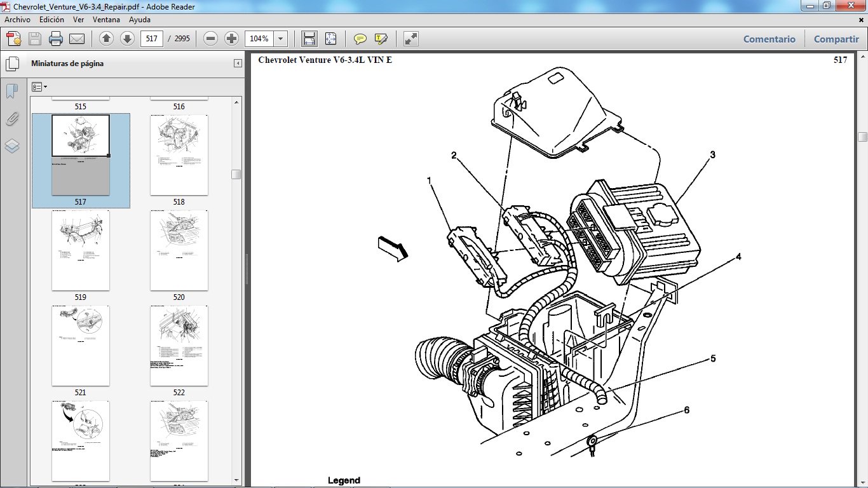Switch to read mode expand icon
Image resolution: width=868 pixels, height=488 pixels.
pos(411,39)
